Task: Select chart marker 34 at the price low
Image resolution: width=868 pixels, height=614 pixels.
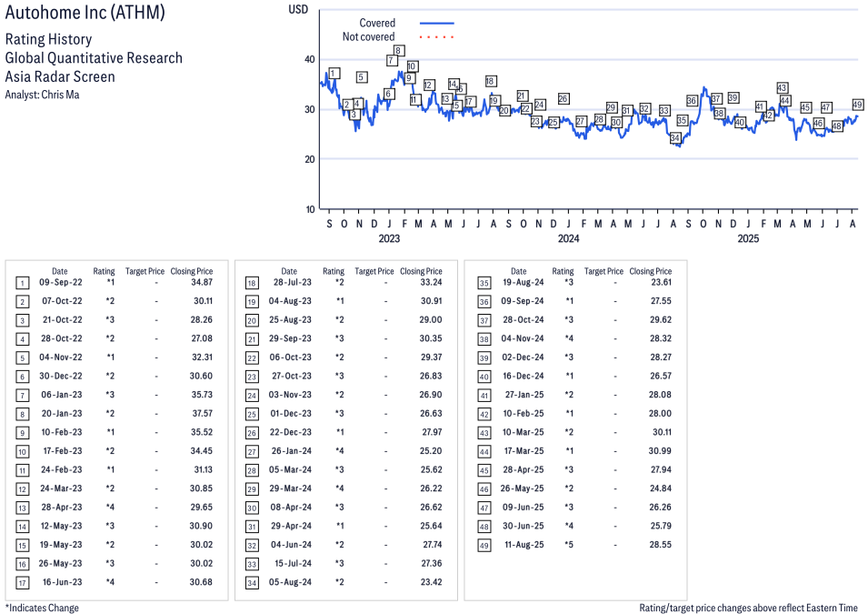Action: tap(674, 138)
